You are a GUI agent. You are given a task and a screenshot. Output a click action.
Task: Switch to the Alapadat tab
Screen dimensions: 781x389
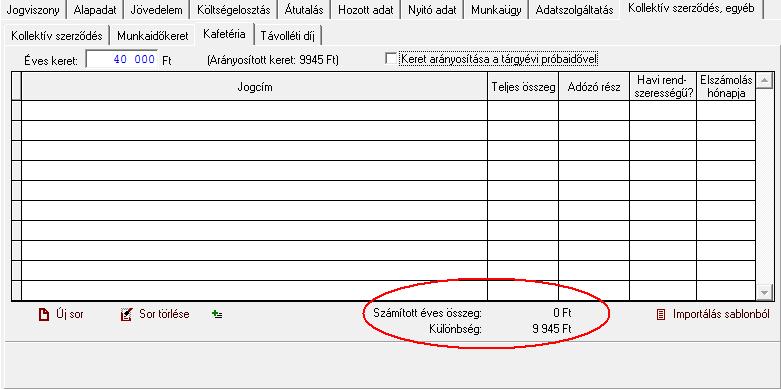pos(95,9)
